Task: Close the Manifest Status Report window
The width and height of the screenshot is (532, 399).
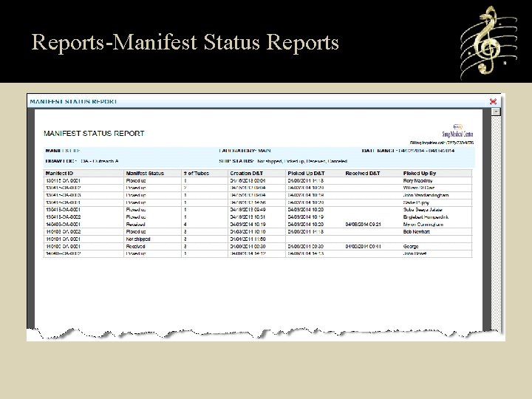Action: [493, 101]
